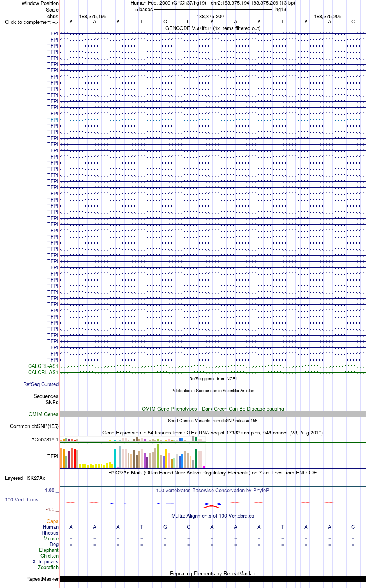Select the 'Common dbSNP(155)' label

click(34, 426)
